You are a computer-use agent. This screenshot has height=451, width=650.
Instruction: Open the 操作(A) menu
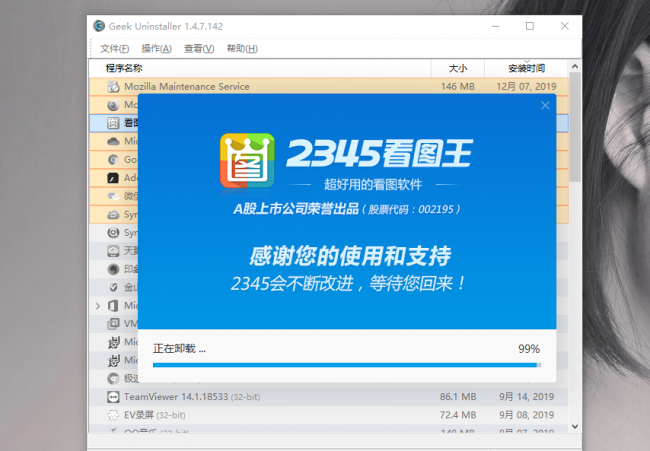(x=156, y=48)
